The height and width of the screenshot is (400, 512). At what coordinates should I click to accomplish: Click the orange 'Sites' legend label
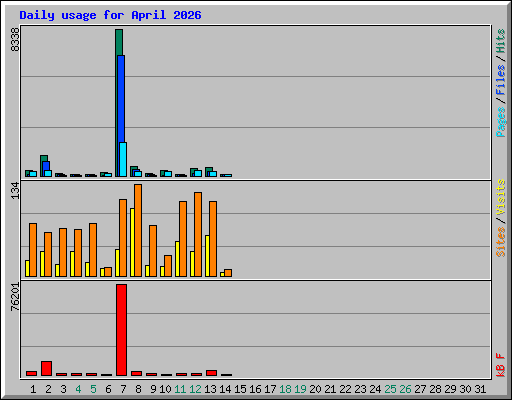(x=500, y=242)
